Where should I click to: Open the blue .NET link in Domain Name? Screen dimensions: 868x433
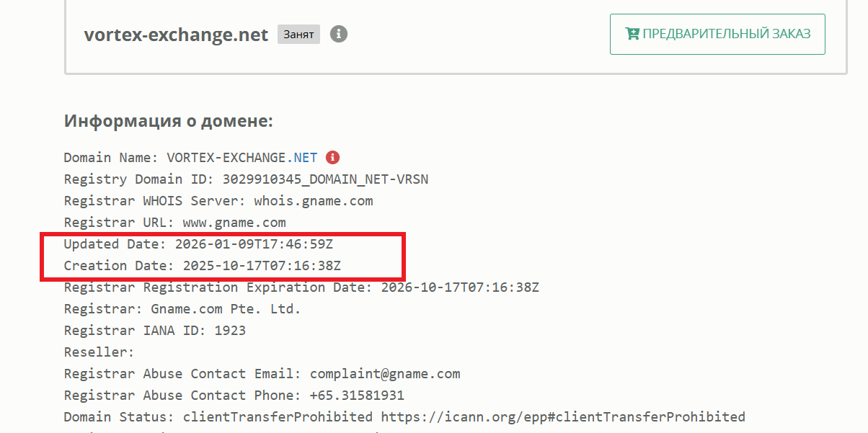(x=305, y=157)
